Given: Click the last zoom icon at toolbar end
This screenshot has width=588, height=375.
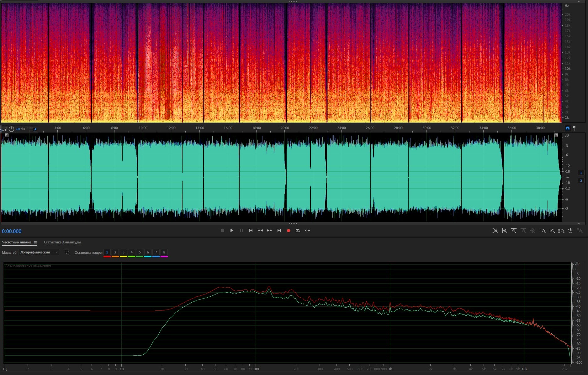Looking at the screenshot, I should click(x=580, y=231).
